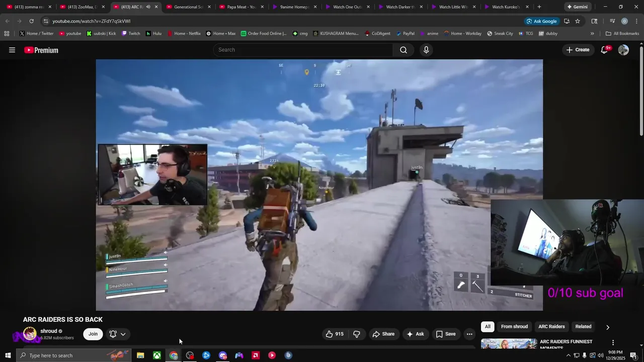This screenshot has height=362, width=644.
Task: Select the Related chip
Action: 583,327
